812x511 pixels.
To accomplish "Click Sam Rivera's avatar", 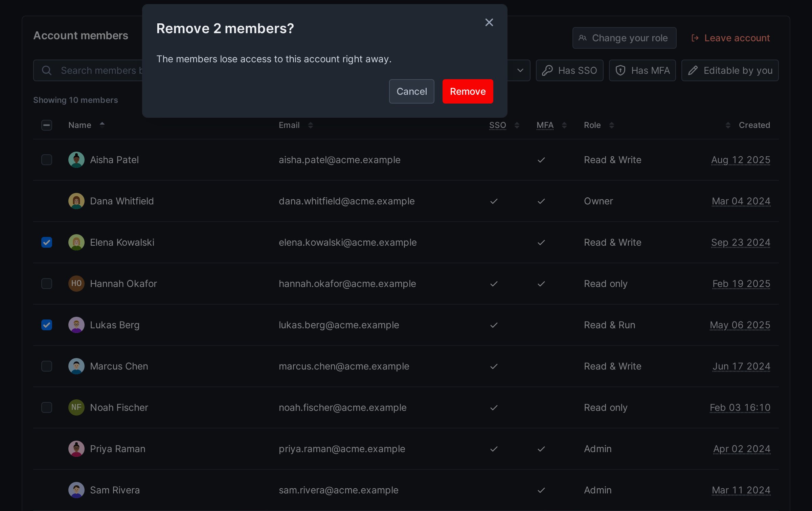I will [76, 490].
